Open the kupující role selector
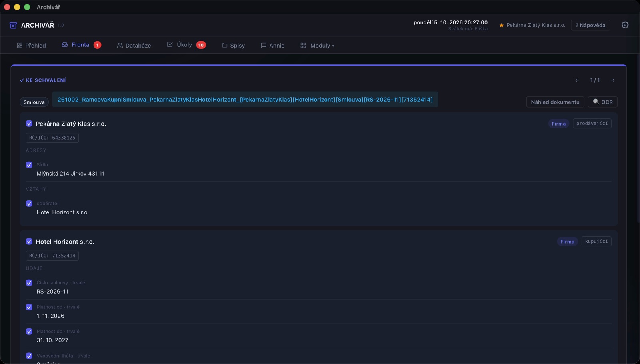Image resolution: width=640 pixels, height=364 pixels. point(596,241)
